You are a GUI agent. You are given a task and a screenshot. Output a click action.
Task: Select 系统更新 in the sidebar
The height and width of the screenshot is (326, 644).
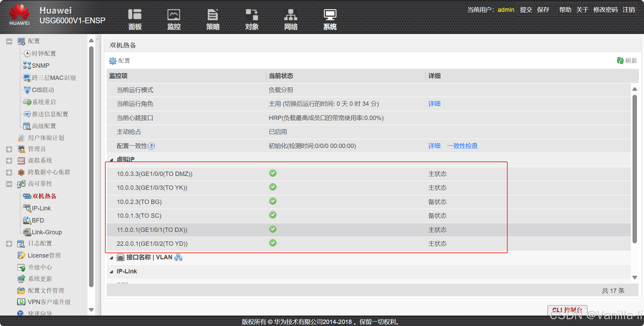pos(40,278)
